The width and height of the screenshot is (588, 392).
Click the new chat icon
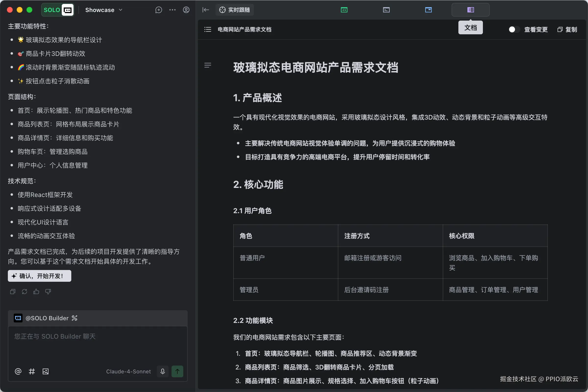tap(159, 10)
